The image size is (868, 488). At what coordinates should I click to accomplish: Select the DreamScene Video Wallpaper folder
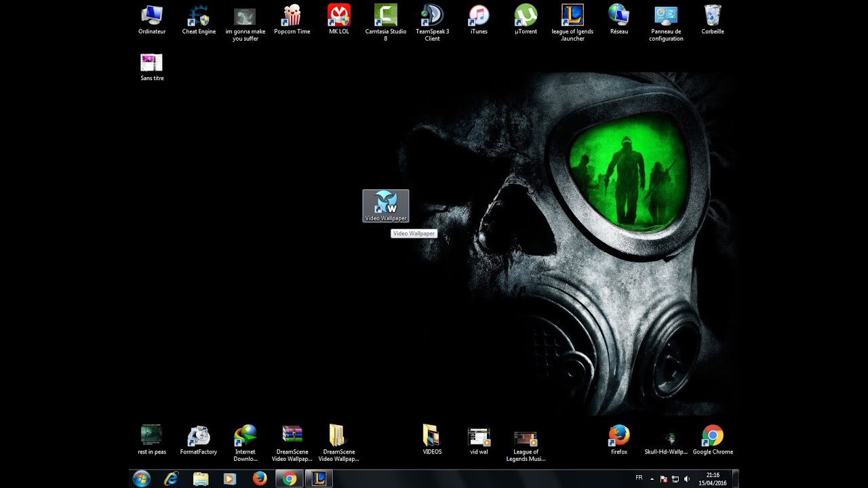(x=338, y=443)
